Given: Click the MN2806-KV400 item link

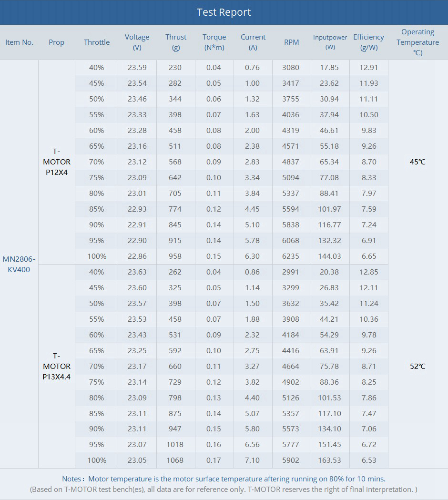Looking at the screenshot, I should (19, 264).
